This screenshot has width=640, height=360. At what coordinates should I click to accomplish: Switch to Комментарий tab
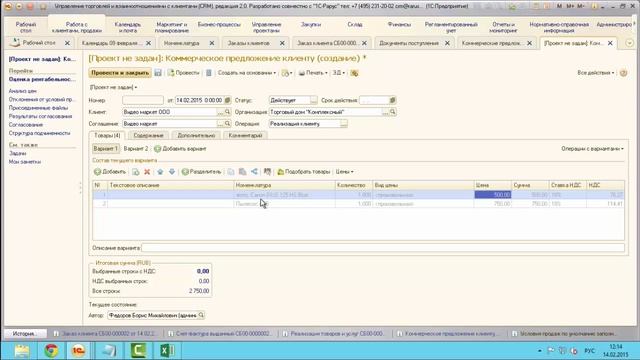coord(245,136)
